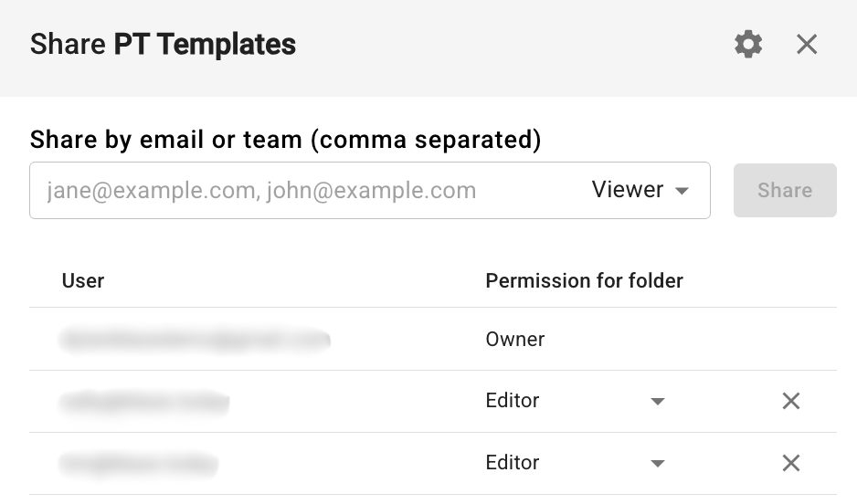Click the caret arrow in first Editor row
This screenshot has height=504, width=857.
coord(657,402)
